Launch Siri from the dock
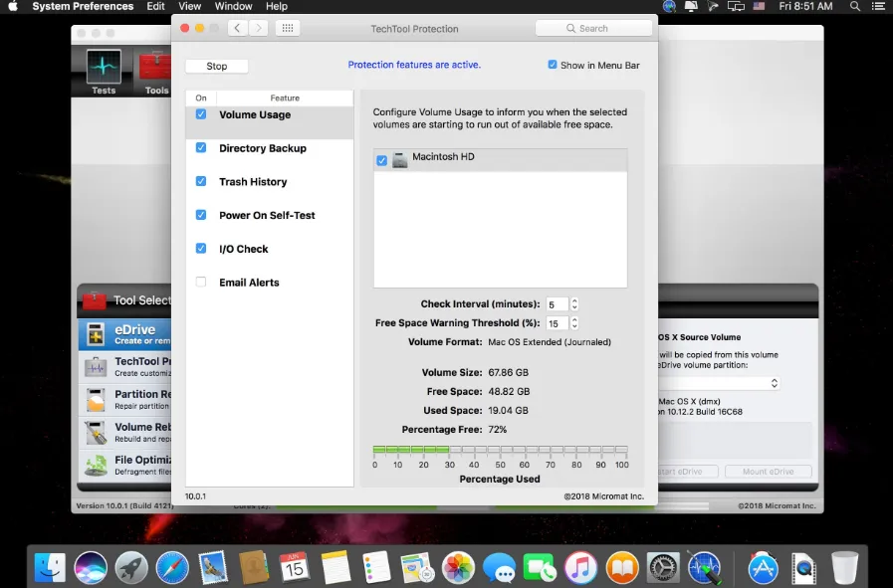 (91, 567)
